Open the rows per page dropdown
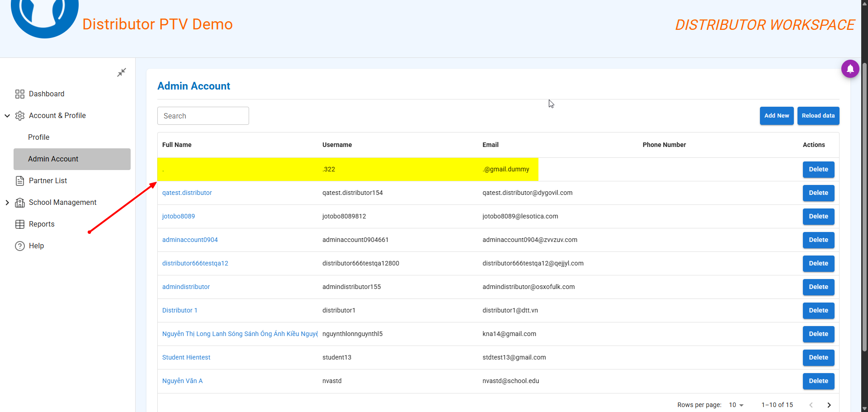Image resolution: width=868 pixels, height=412 pixels. (736, 405)
